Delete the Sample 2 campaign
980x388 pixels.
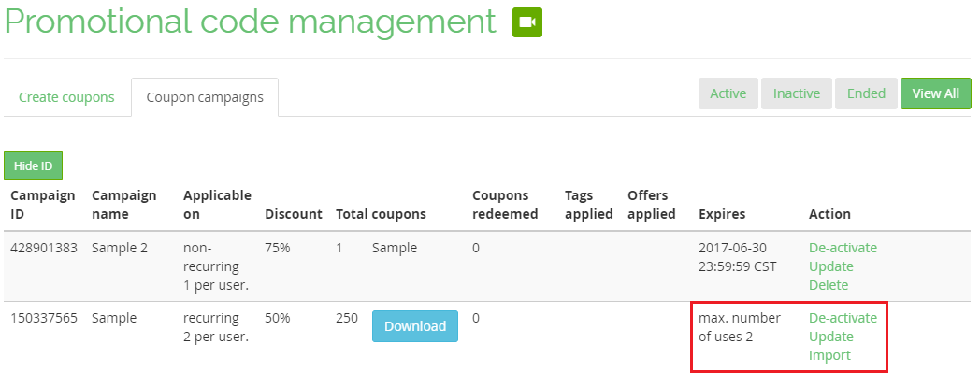(829, 285)
